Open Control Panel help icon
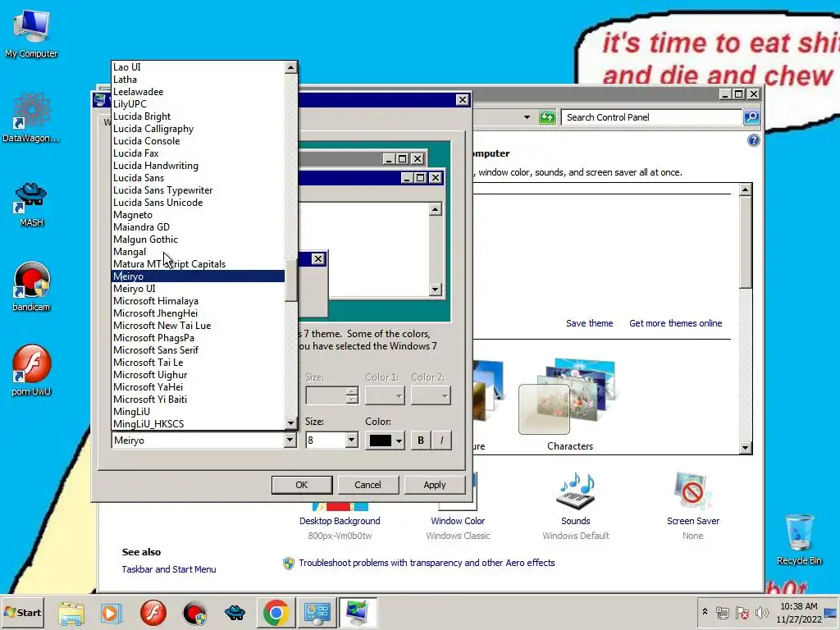This screenshot has height=630, width=840. pos(753,140)
